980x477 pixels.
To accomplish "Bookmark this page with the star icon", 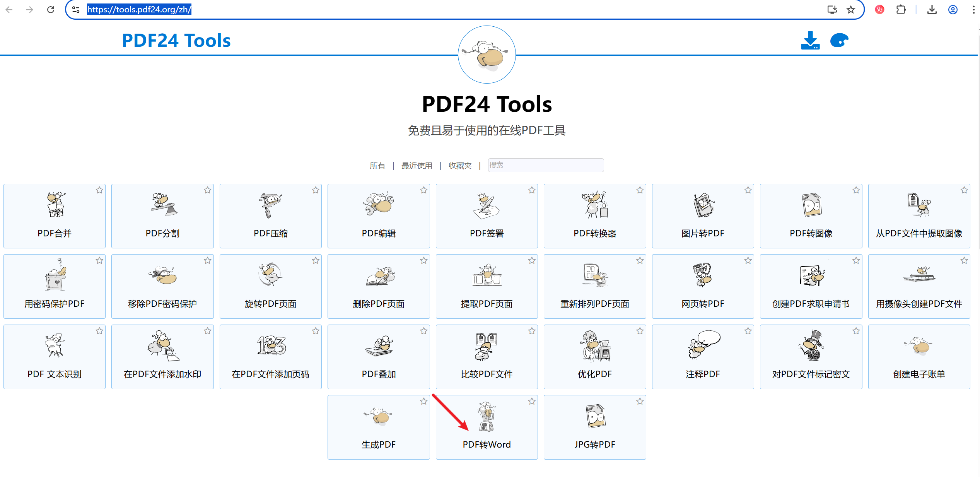I will tap(850, 10).
